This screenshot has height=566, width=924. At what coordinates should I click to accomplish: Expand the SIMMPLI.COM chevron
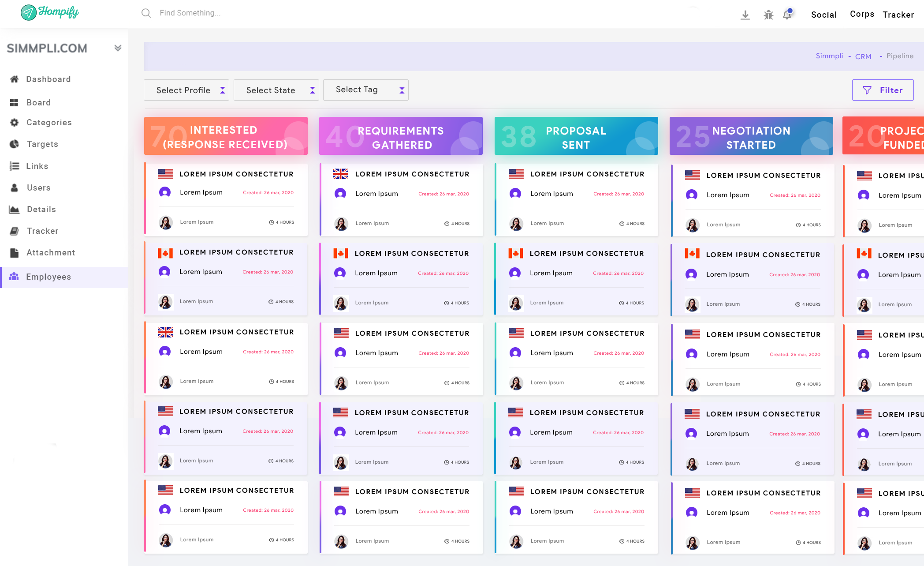point(118,48)
